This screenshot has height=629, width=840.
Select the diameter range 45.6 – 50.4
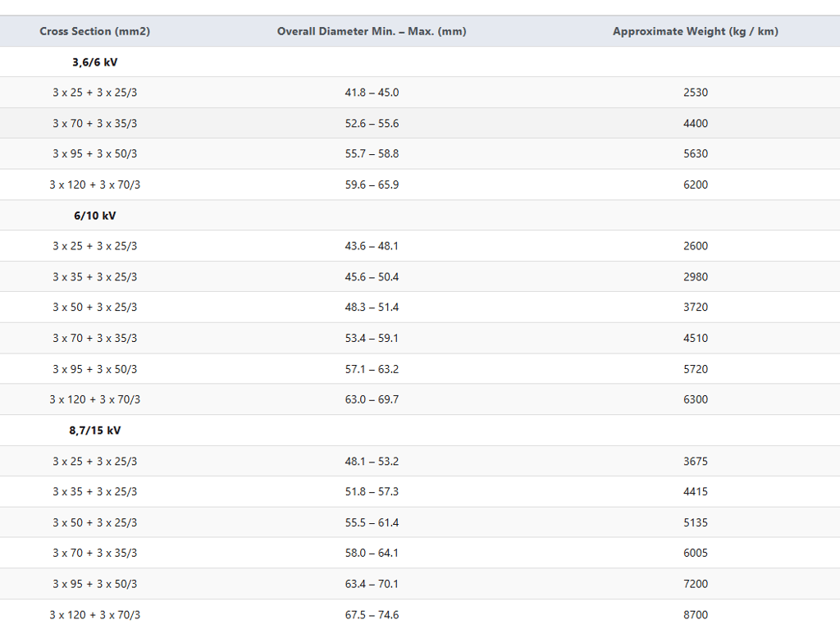pos(372,277)
